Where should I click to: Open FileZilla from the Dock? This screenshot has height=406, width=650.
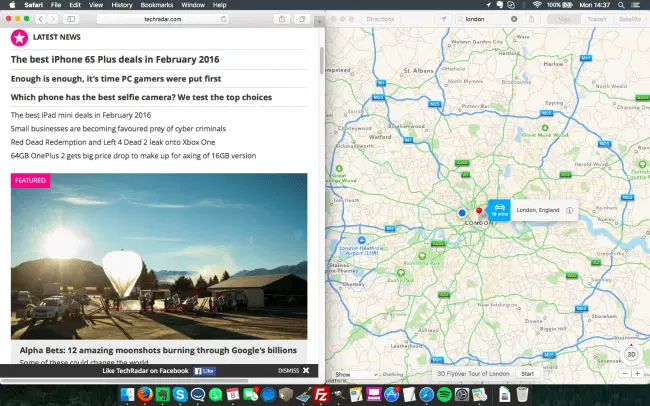click(x=321, y=394)
